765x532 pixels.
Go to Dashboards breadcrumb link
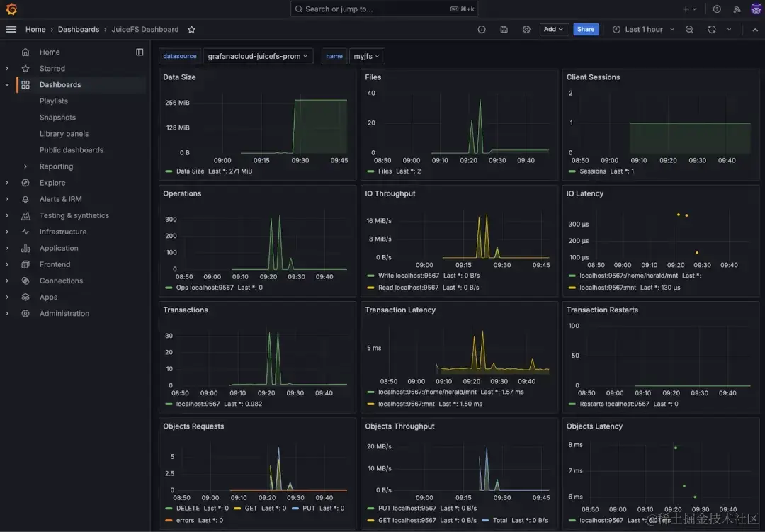pos(78,29)
